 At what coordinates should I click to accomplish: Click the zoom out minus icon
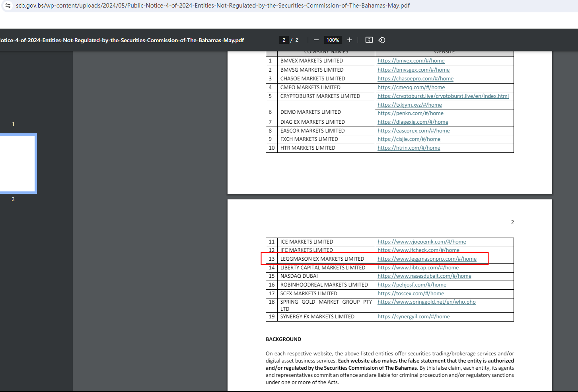[316, 40]
